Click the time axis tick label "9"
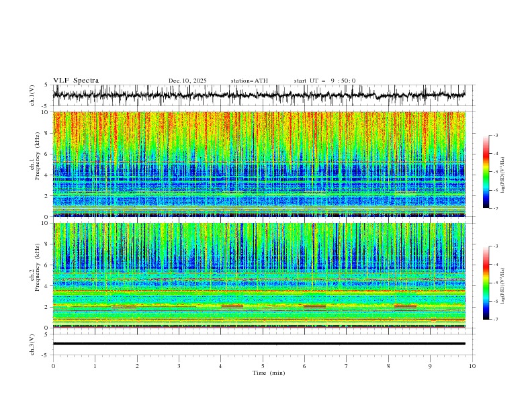This screenshot has height=411, width=532. 430,366
